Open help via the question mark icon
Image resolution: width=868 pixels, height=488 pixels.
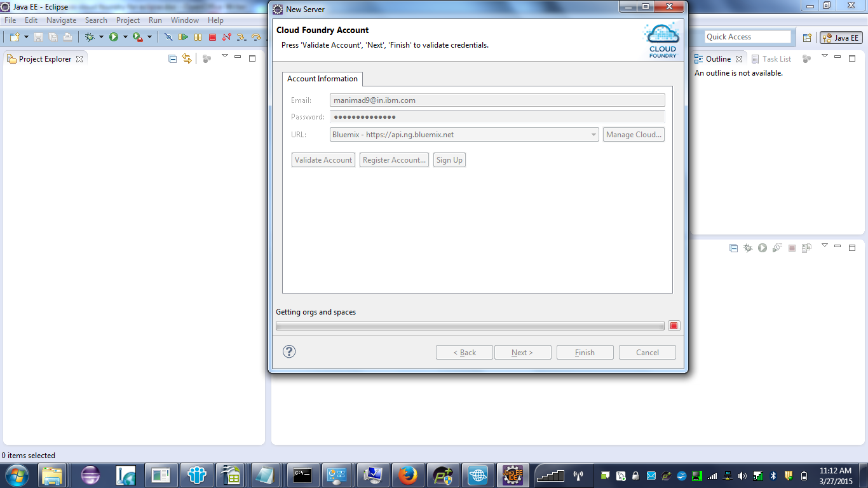click(289, 351)
